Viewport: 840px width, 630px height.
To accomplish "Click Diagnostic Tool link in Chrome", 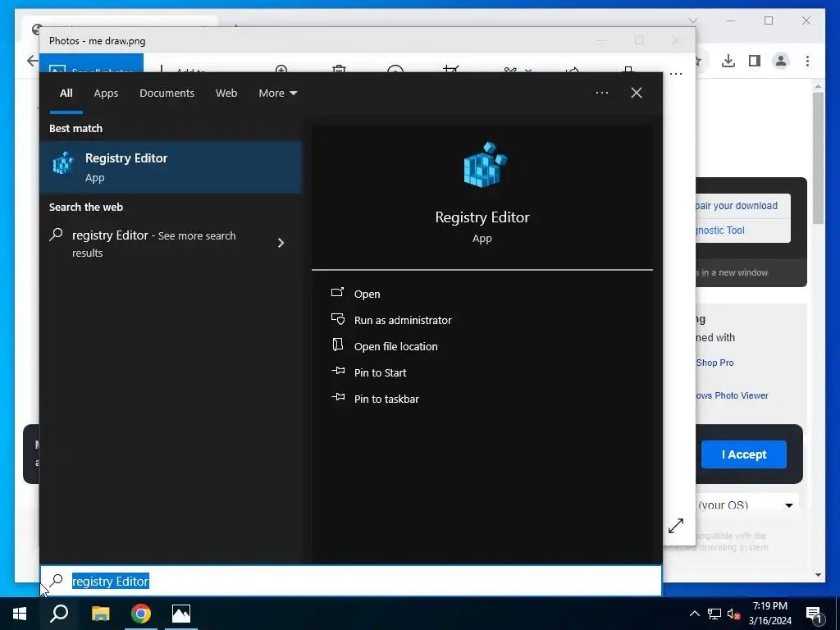I will (x=720, y=231).
